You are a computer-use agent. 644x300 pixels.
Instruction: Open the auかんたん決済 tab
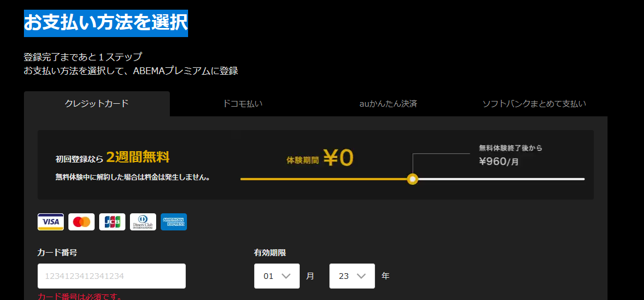388,104
